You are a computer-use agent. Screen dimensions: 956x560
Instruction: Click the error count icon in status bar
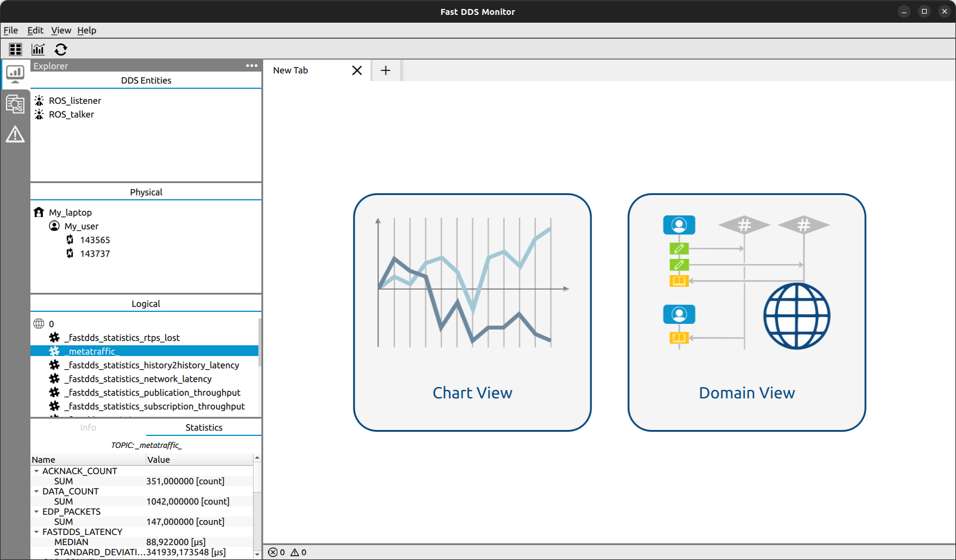click(273, 552)
